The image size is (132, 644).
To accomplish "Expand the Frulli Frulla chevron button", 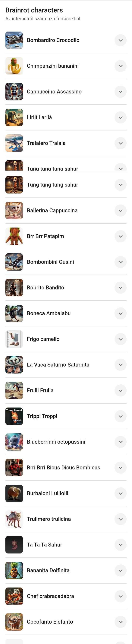I will [121, 390].
